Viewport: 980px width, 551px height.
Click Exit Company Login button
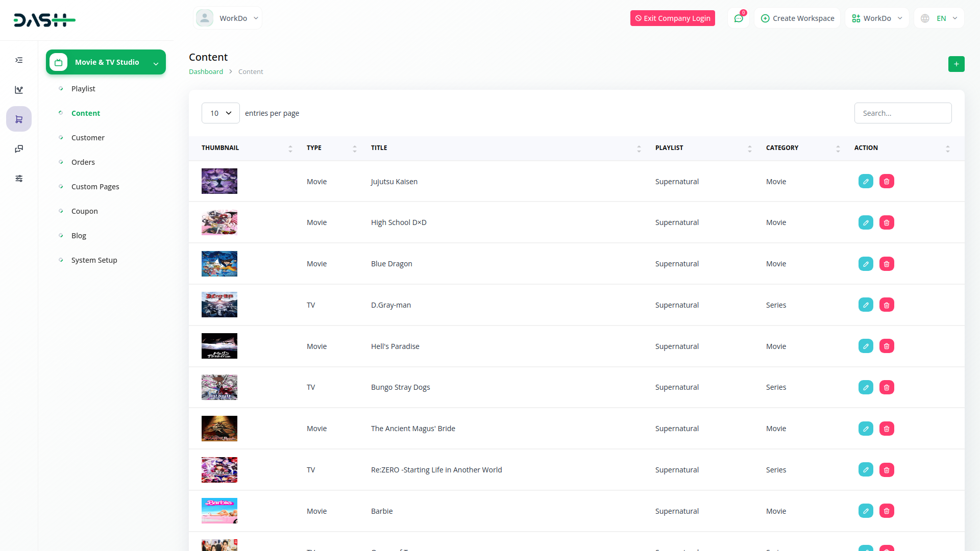pyautogui.click(x=672, y=18)
